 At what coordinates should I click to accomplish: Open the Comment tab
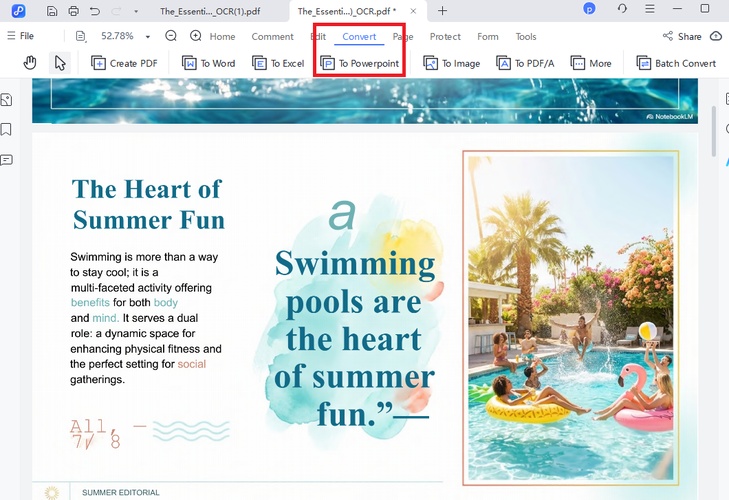(x=272, y=36)
